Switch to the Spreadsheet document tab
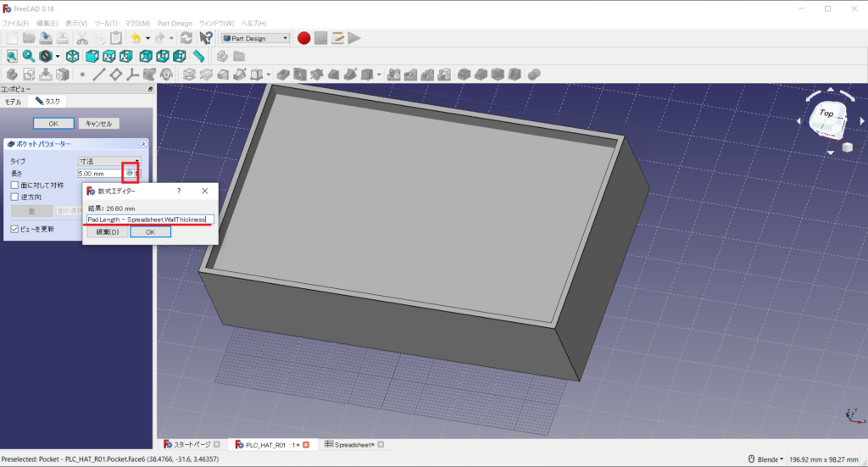 355,444
